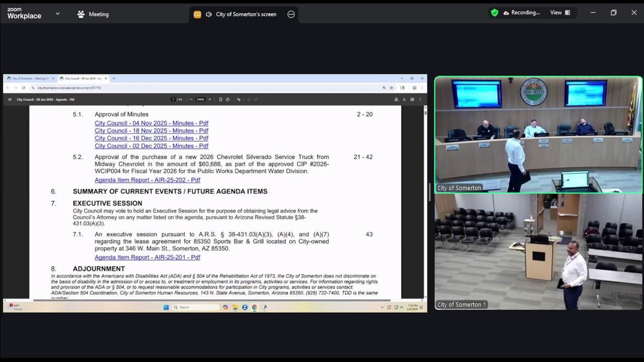Print the agenda PDF using the printer icon

tap(412, 100)
